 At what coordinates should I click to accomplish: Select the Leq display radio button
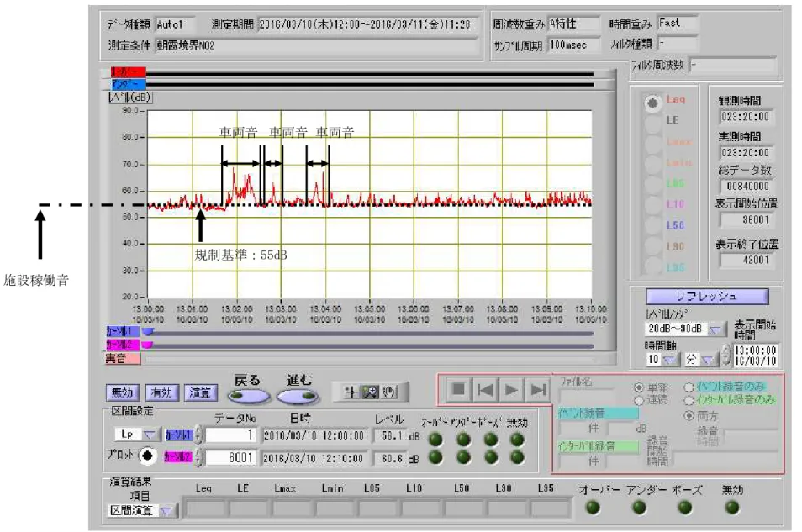pos(652,103)
